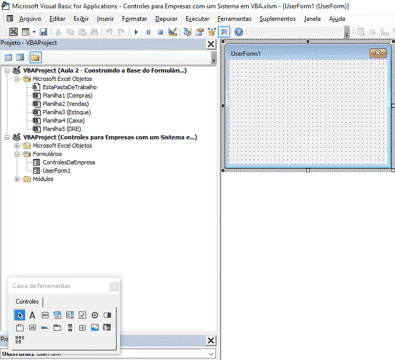Select the ToggleButton control tool
The width and height of the screenshot is (395, 360).
107,315
